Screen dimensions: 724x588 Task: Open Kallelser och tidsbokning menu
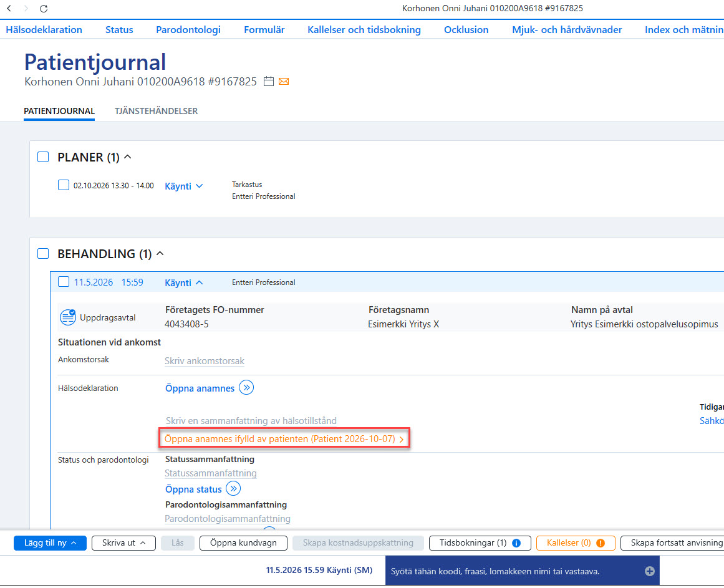(x=364, y=29)
